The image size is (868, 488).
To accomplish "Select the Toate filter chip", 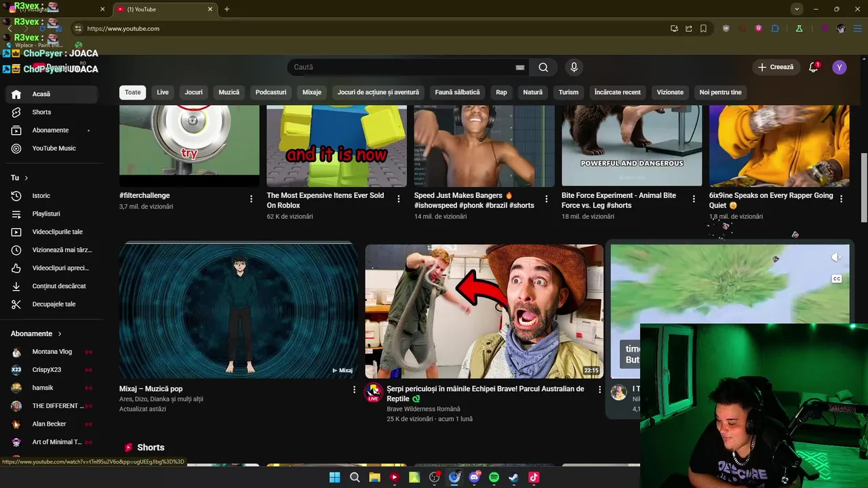I will [x=133, y=92].
